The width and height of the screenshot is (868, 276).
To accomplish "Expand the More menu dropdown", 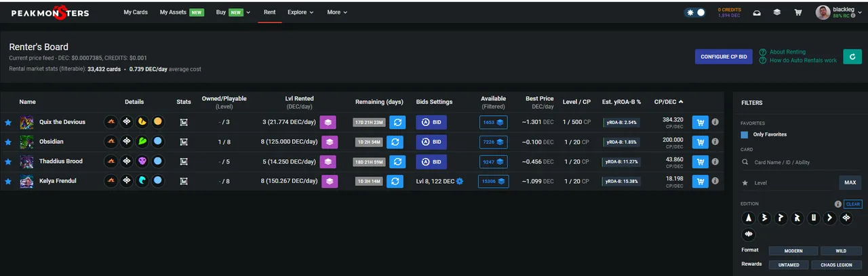I will click(337, 12).
